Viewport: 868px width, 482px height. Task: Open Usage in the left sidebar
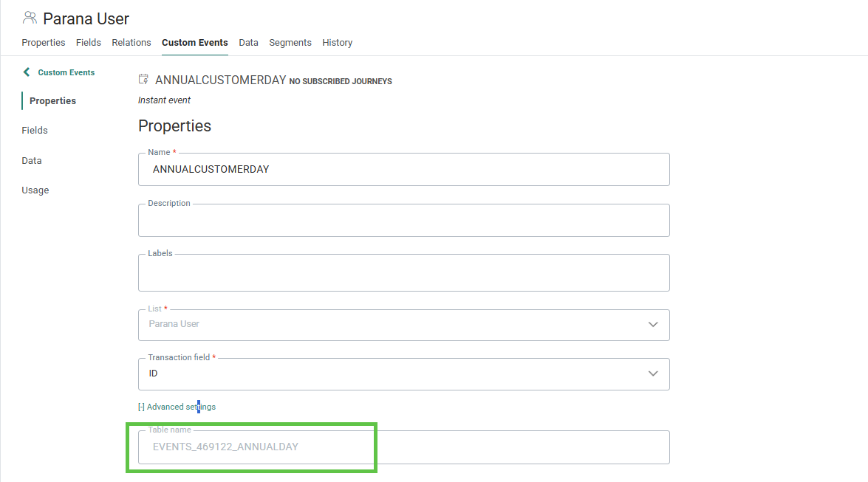click(x=35, y=190)
